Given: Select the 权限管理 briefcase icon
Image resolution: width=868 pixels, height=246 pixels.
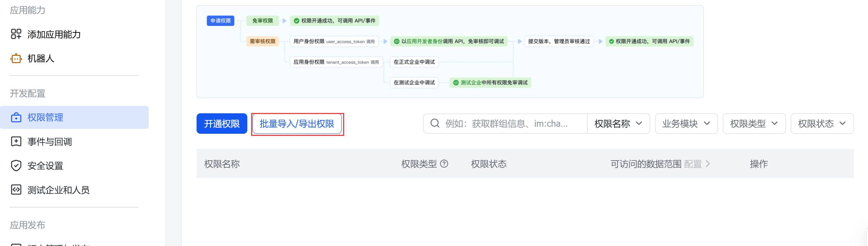Looking at the screenshot, I should coord(16,118).
